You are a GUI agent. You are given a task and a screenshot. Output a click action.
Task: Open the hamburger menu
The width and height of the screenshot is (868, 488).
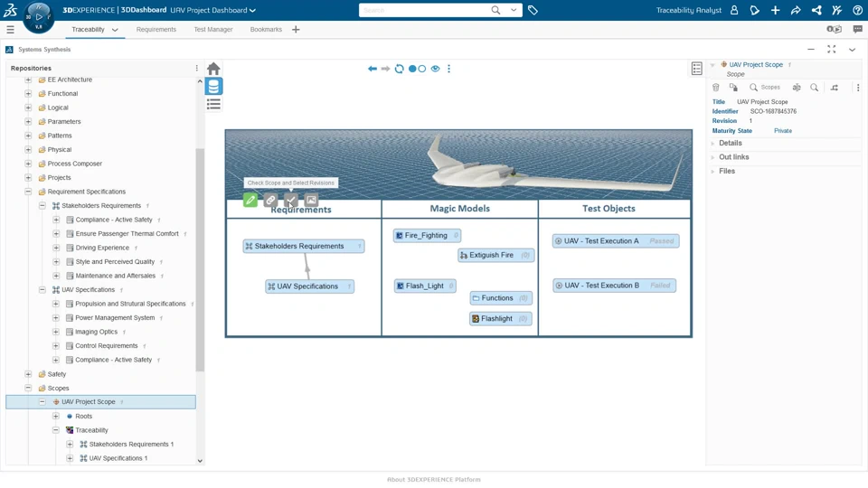pos(11,29)
